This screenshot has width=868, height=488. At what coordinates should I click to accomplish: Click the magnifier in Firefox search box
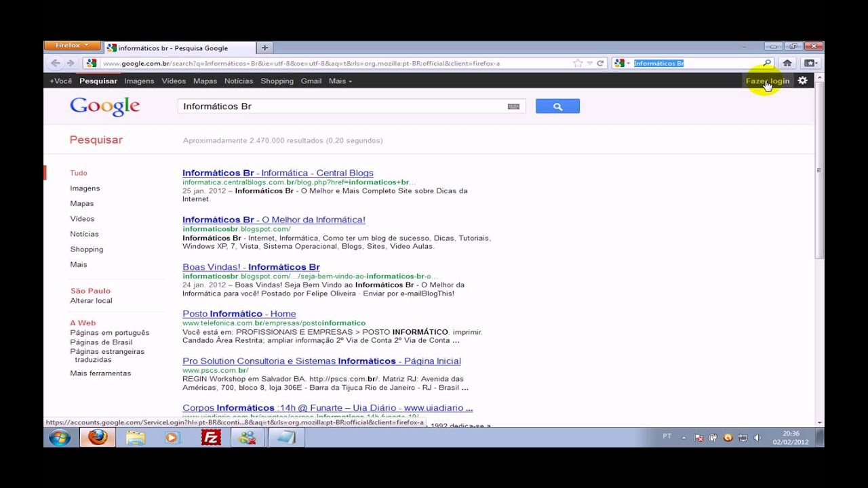pyautogui.click(x=767, y=63)
